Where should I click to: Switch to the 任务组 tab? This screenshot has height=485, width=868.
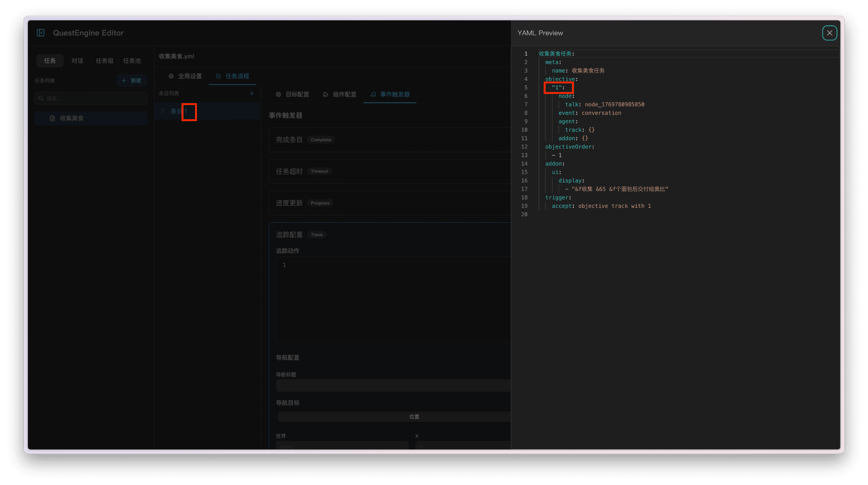tap(104, 61)
